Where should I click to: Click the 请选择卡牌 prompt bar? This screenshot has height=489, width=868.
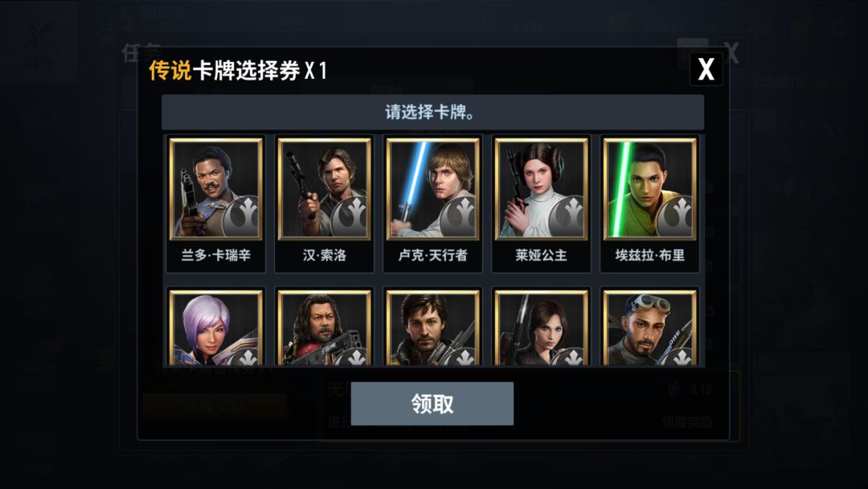click(433, 112)
